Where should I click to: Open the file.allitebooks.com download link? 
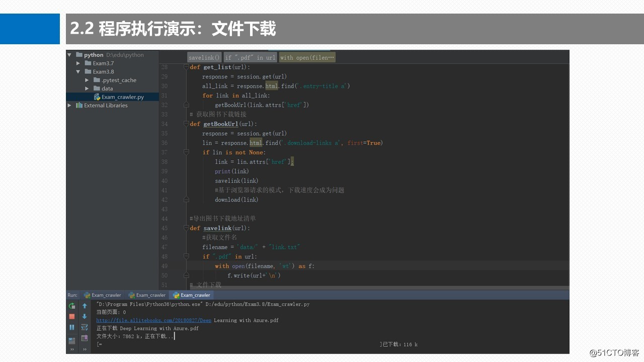tap(154, 320)
